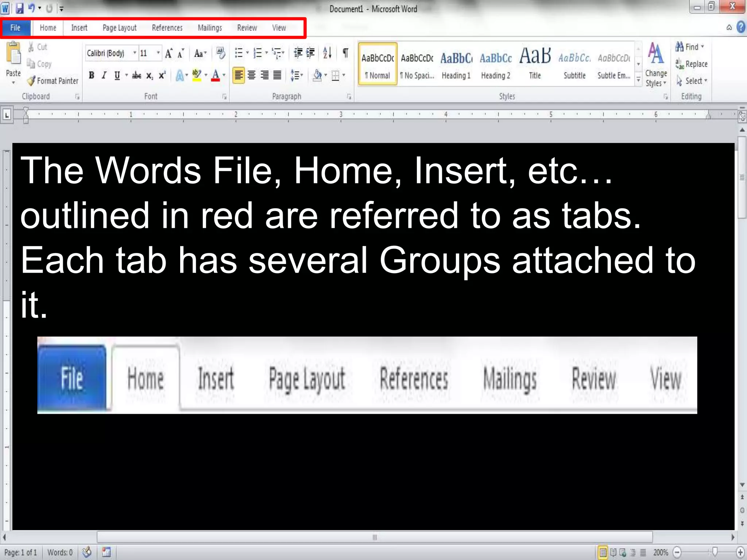Toggle Center alignment

(252, 75)
